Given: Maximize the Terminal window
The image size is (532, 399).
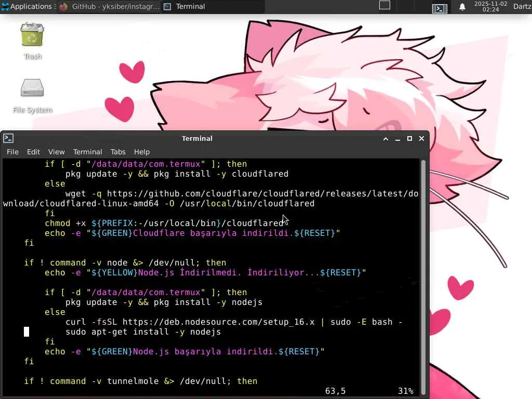Looking at the screenshot, I should [409, 139].
